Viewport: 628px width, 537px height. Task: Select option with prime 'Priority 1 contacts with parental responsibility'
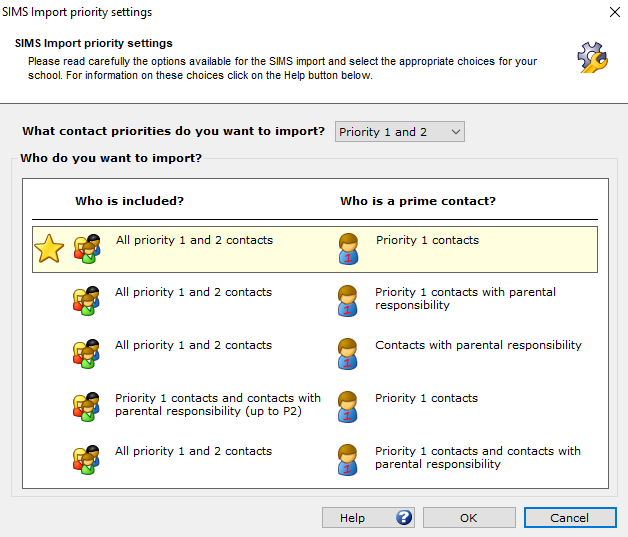pos(315,301)
